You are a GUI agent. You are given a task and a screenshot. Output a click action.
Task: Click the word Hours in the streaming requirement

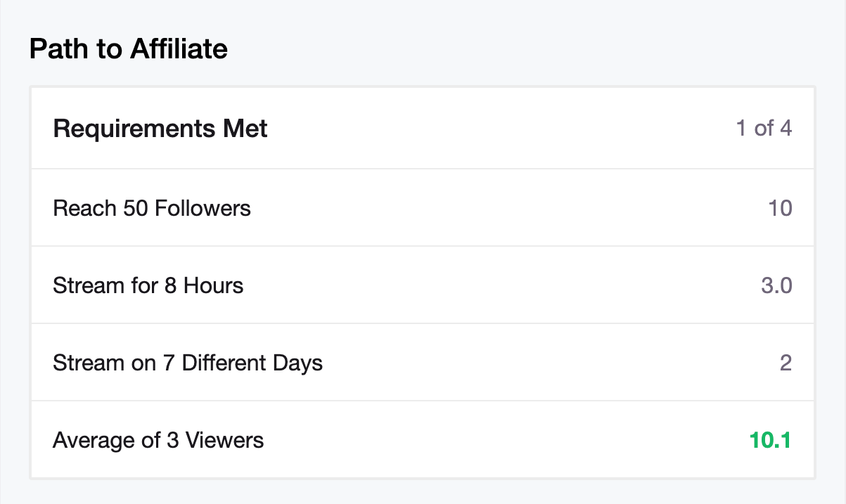214,285
